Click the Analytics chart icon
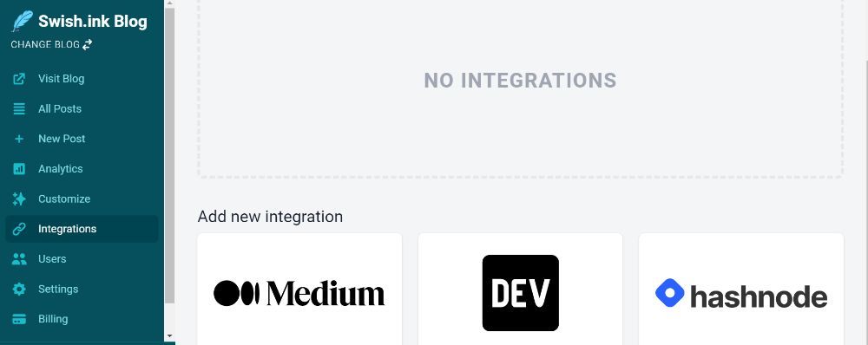Viewport: 868px width, 345px height. coord(19,169)
